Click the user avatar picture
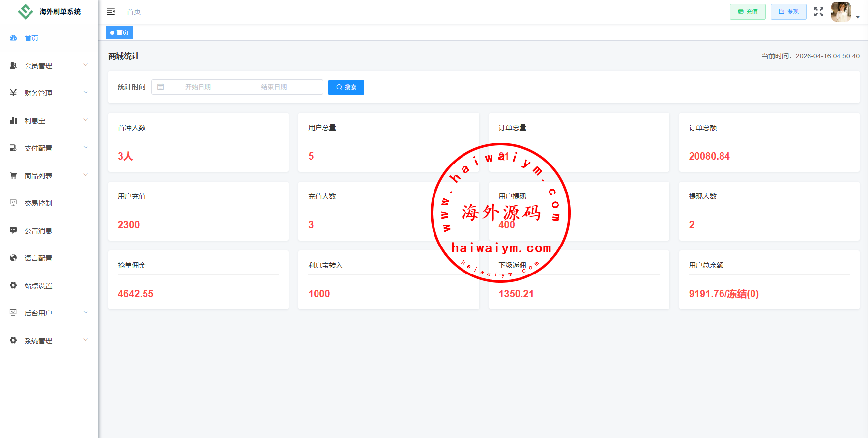The image size is (868, 438). (x=840, y=12)
